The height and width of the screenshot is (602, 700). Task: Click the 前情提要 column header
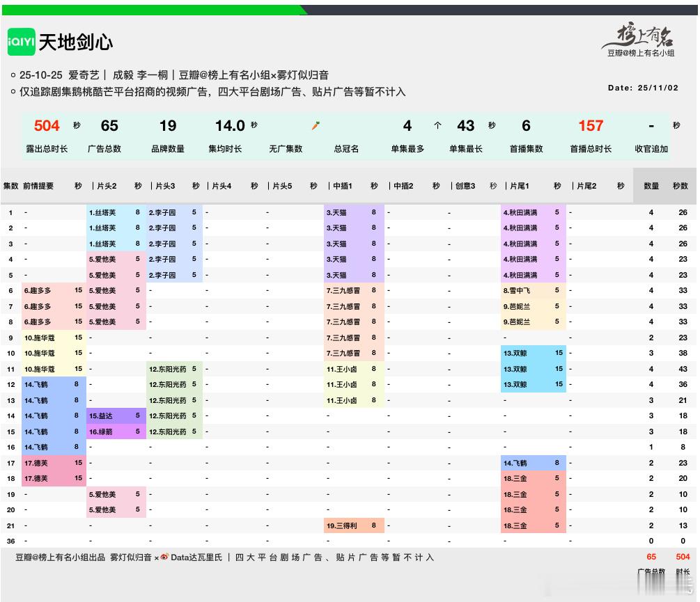click(38, 186)
